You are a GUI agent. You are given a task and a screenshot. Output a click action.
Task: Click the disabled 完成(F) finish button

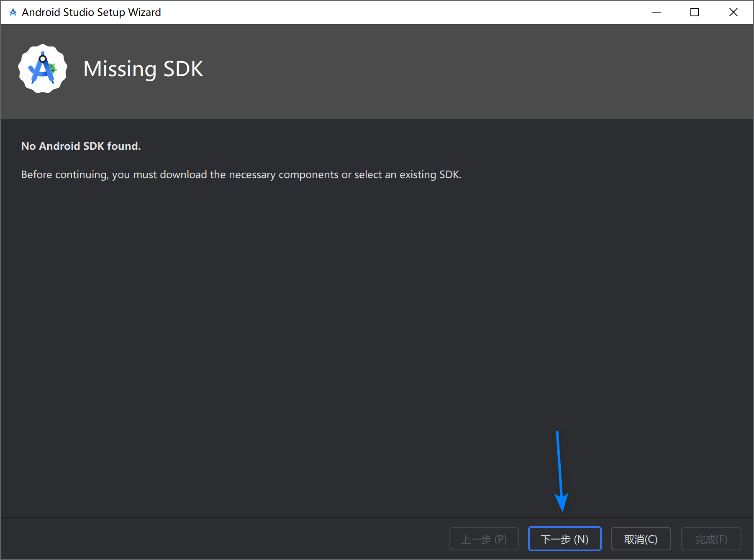tap(711, 539)
